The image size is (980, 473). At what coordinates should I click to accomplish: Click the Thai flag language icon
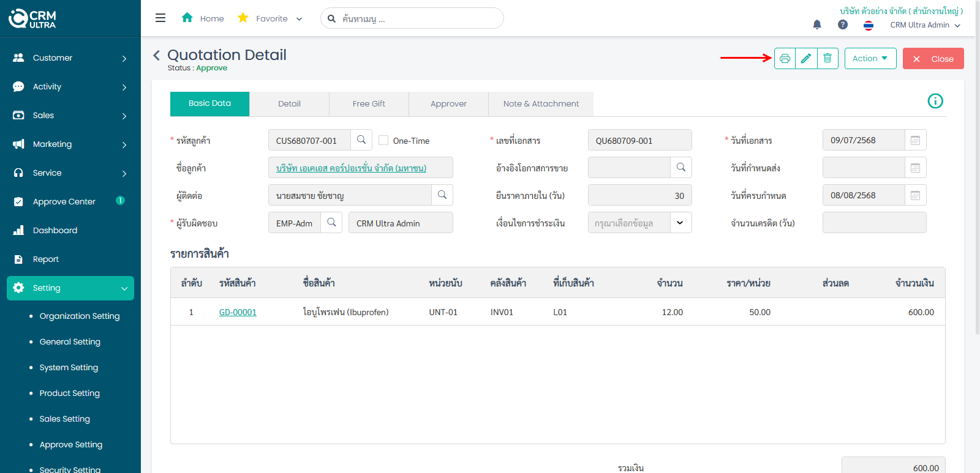(869, 25)
